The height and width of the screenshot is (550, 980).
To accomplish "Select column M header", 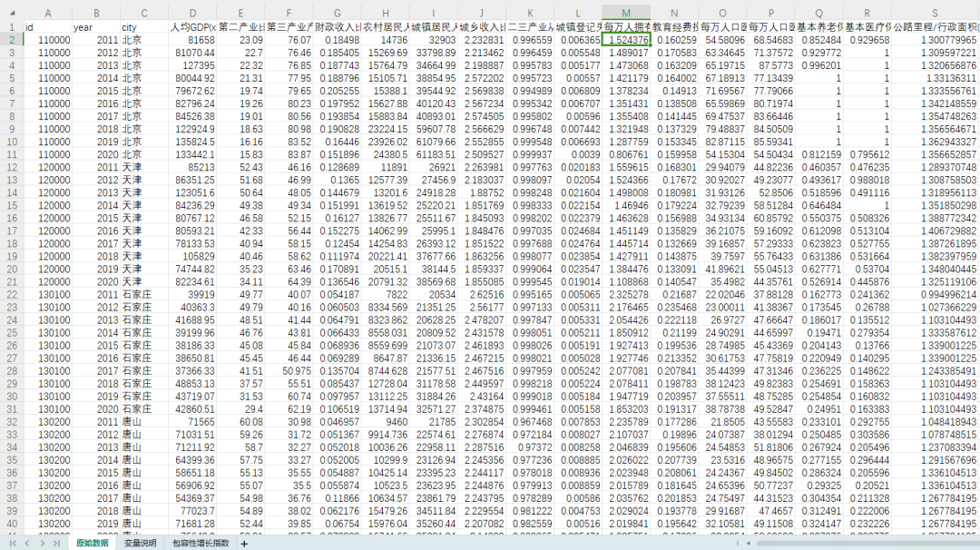I will tap(626, 14).
